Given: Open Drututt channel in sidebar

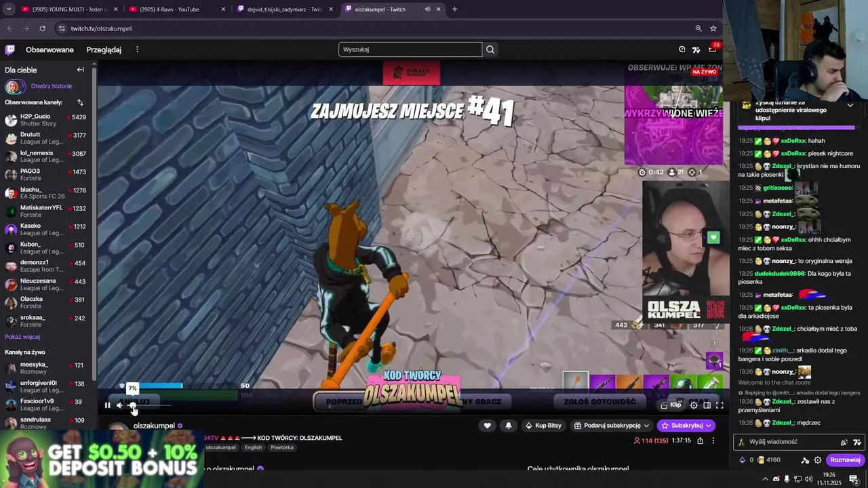Looking at the screenshot, I should tap(46, 138).
